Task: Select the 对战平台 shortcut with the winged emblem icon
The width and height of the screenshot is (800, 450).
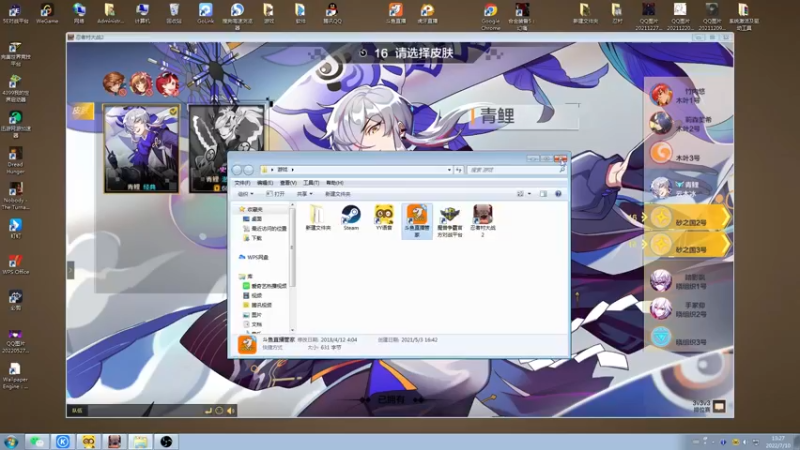Action: 449,221
